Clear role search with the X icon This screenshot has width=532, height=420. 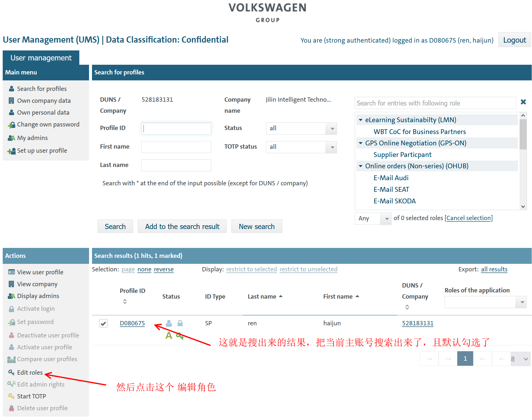(x=523, y=102)
